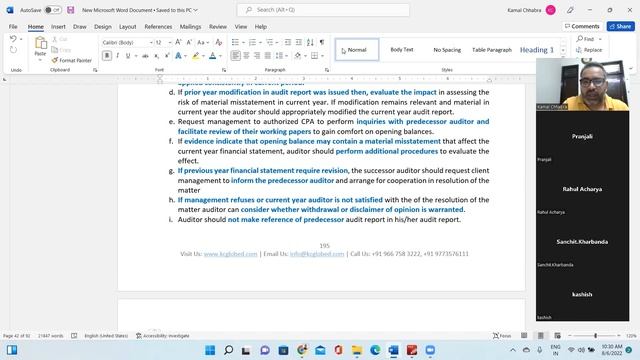This screenshot has height=360, width=640.
Task: Click the Redo icon
Action: (x=13, y=50)
